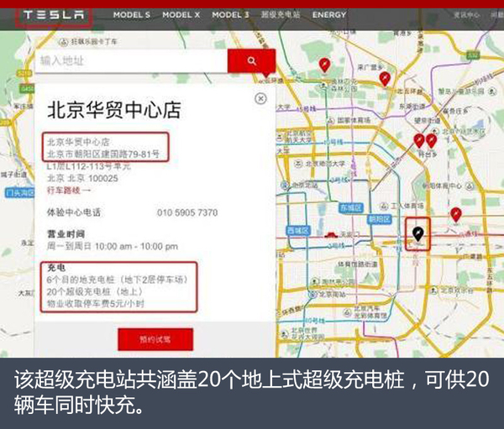This screenshot has height=429, width=504.
Task: Click the 朝阳体育中心 map marker icon
Action: tap(470, 186)
